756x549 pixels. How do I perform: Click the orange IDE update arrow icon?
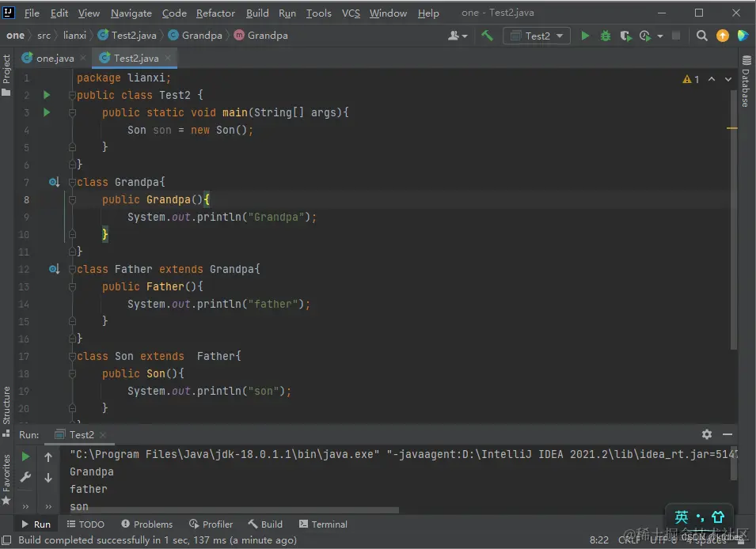[x=722, y=36]
